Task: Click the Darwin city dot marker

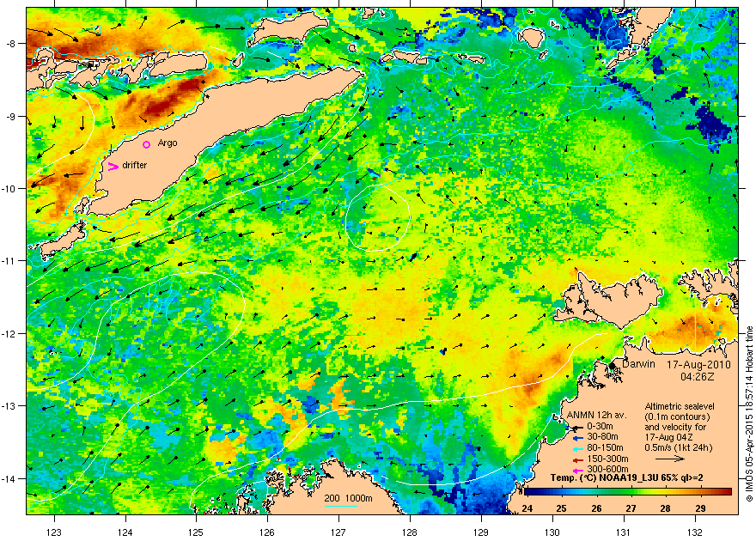Action: pos(613,366)
